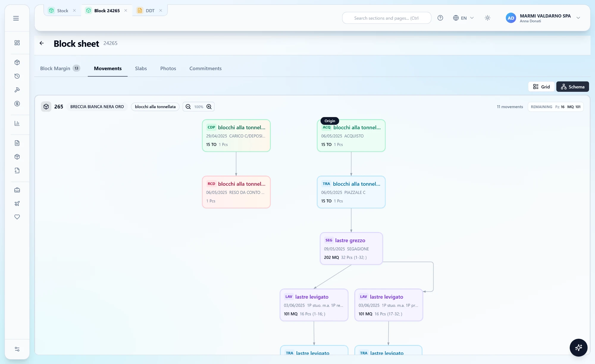
Task: Close the DDT tab
Action: 161,10
